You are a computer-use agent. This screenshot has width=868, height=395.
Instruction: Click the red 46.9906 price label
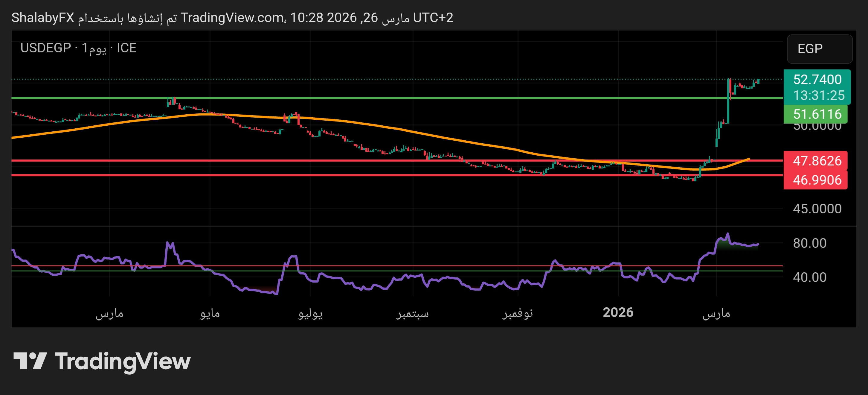tap(817, 180)
